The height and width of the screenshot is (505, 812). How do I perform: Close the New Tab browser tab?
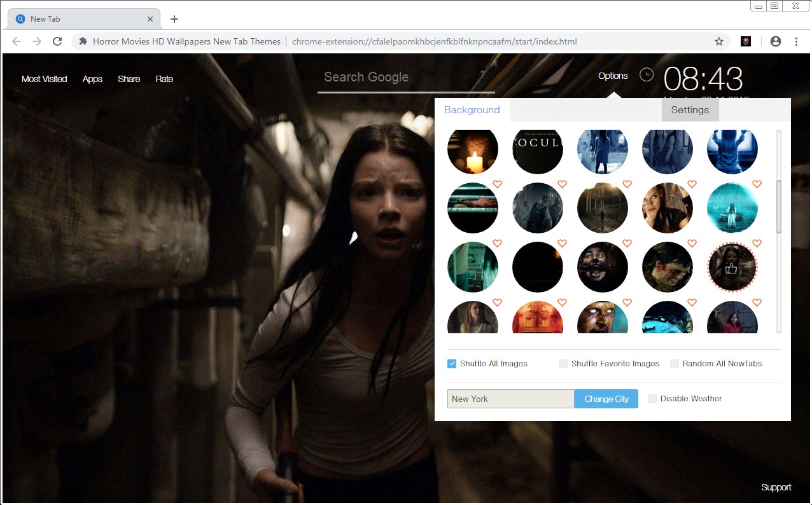[x=150, y=19]
